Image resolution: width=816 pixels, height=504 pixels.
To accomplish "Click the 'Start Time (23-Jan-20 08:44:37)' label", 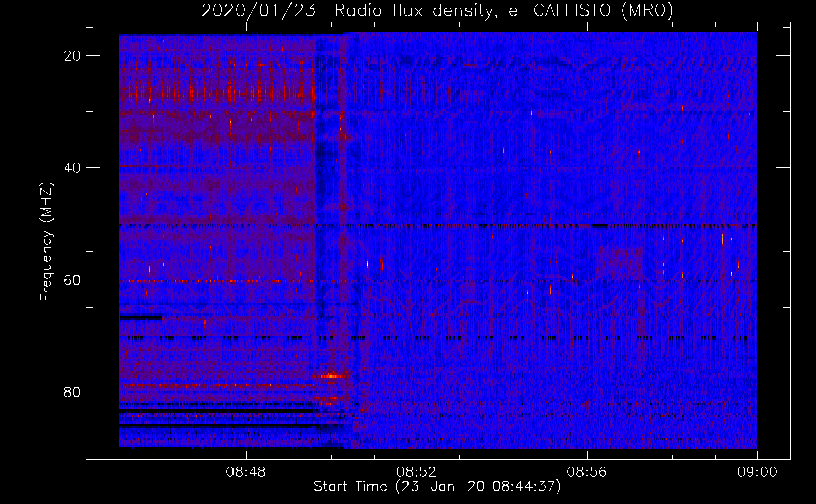I will coord(437,487).
